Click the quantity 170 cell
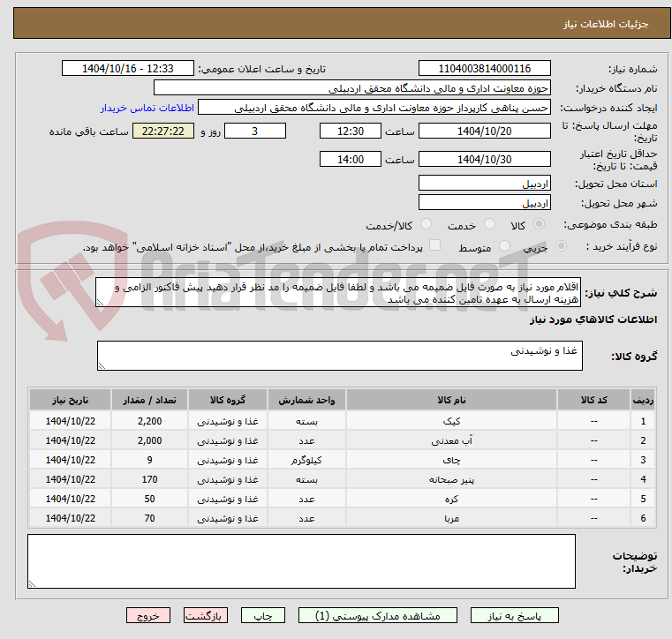The height and width of the screenshot is (639, 672). (149, 479)
